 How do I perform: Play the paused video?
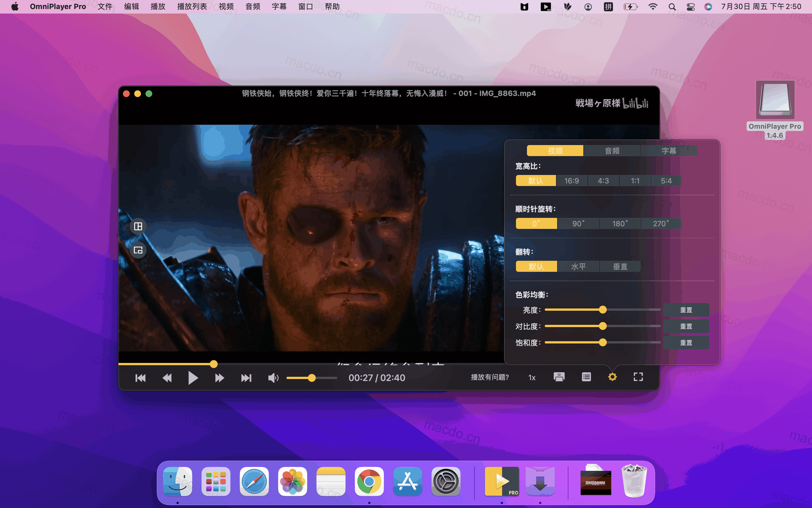(193, 378)
